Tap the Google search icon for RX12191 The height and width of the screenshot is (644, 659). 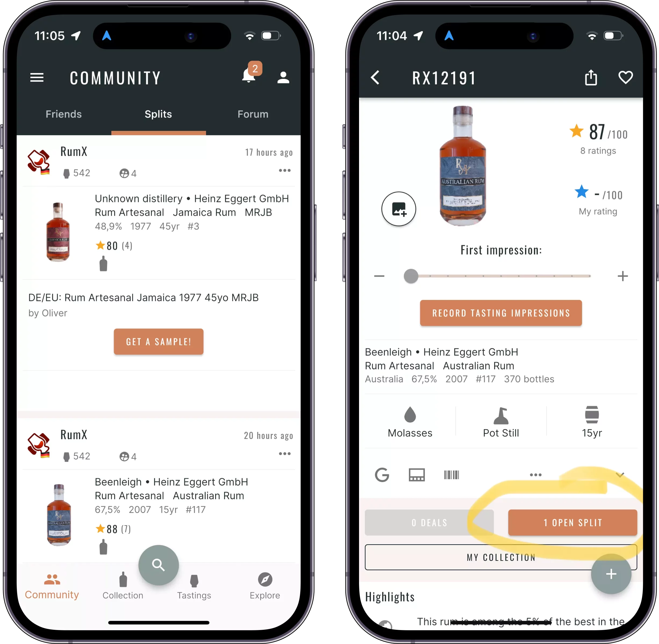[382, 475]
